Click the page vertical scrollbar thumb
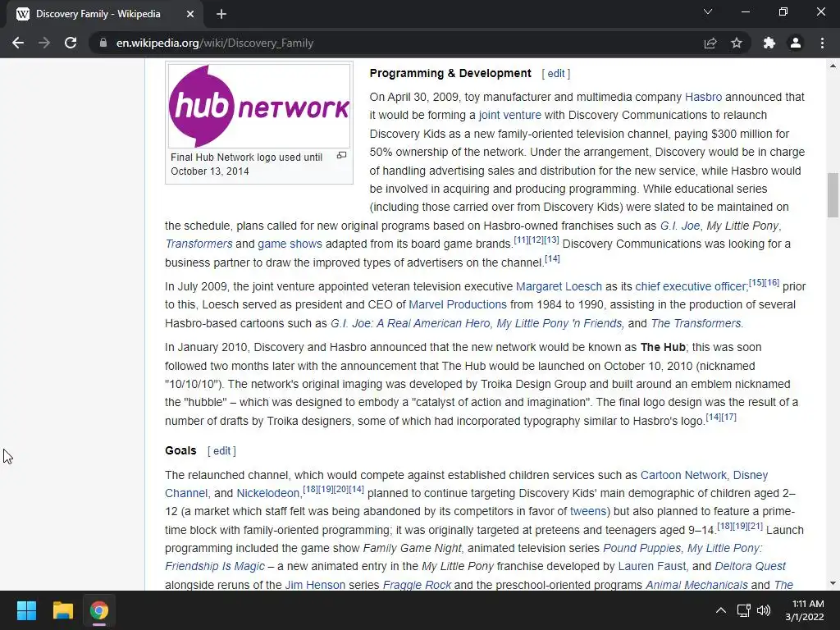Viewport: 840px width, 630px height. point(833,195)
